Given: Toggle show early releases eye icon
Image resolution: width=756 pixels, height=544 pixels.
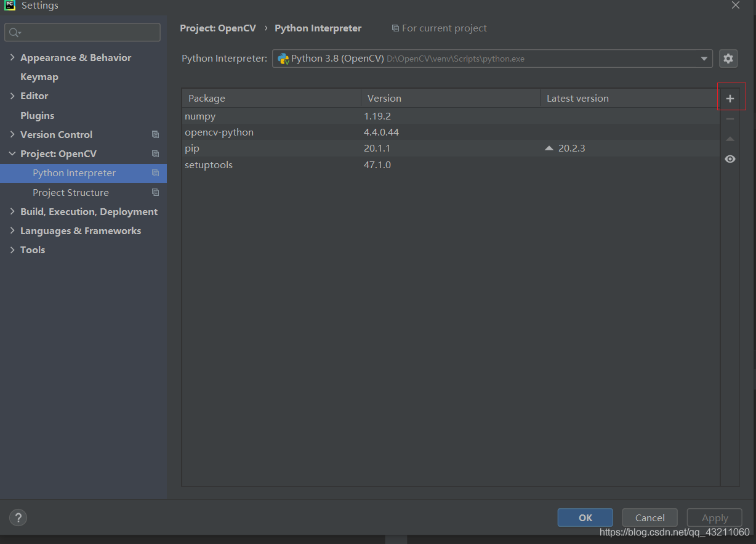Looking at the screenshot, I should (x=730, y=159).
